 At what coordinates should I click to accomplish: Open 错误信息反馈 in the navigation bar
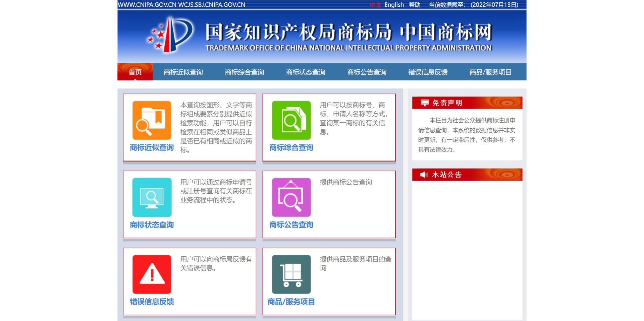[428, 72]
